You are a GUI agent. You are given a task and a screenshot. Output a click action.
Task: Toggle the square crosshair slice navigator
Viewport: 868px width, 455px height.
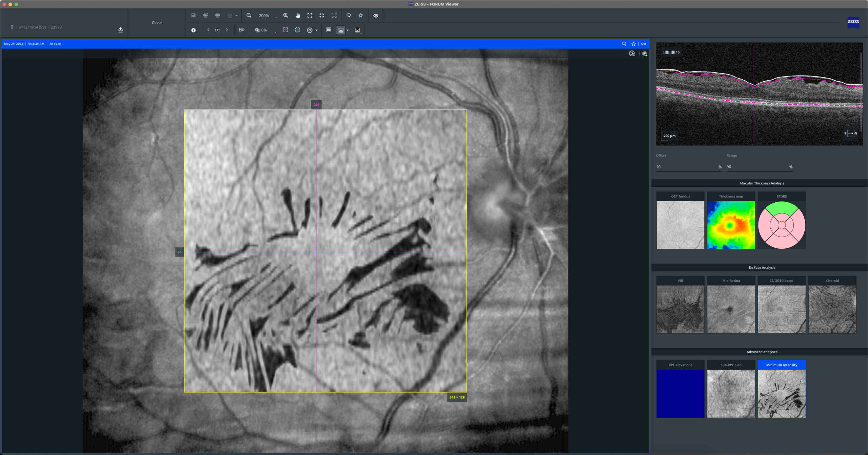[285, 30]
